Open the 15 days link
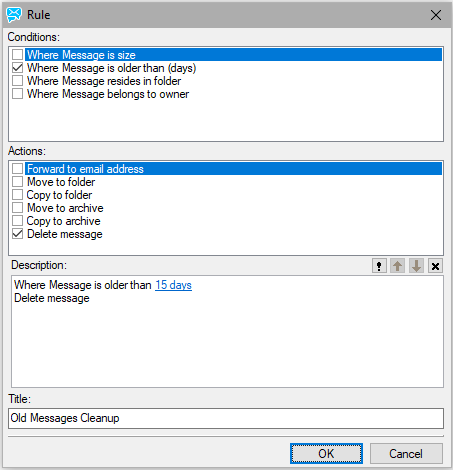This screenshot has height=470, width=453. click(x=173, y=285)
